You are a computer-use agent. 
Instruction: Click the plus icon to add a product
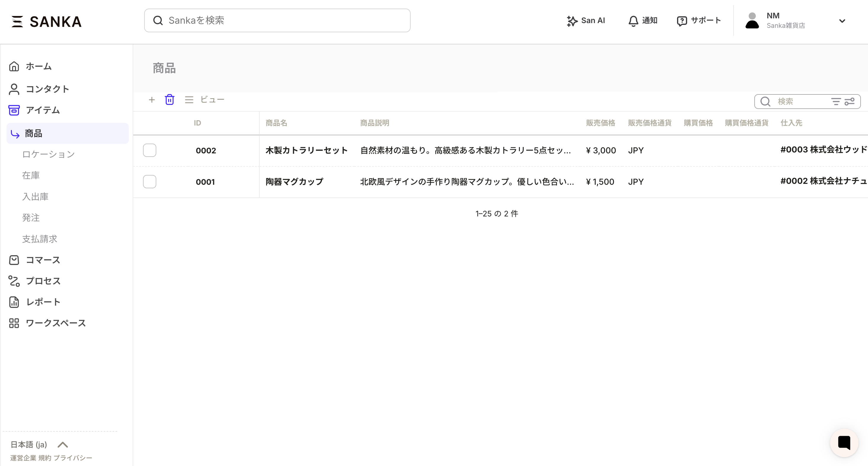pos(152,100)
